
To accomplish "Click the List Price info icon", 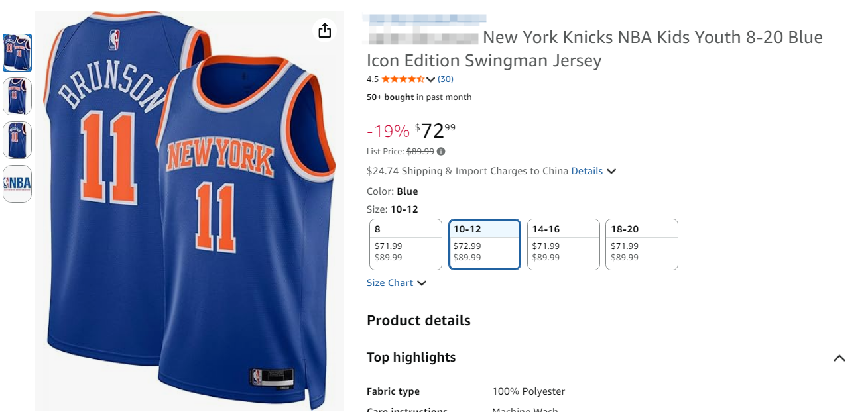I will 441,151.
